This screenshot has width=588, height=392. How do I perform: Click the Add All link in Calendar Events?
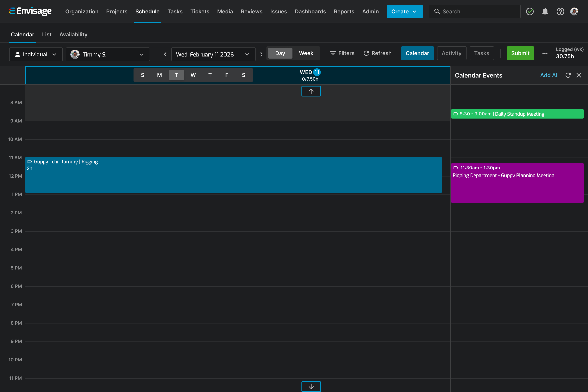click(x=549, y=75)
